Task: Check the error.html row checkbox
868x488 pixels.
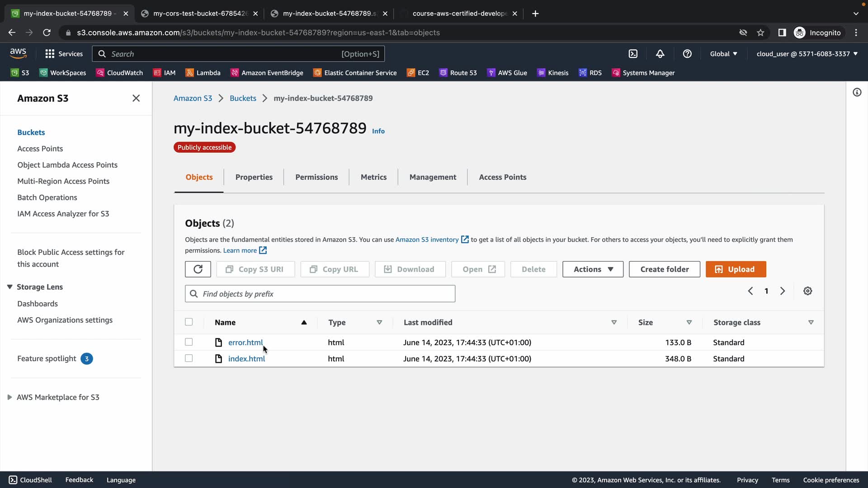Action: (x=189, y=342)
